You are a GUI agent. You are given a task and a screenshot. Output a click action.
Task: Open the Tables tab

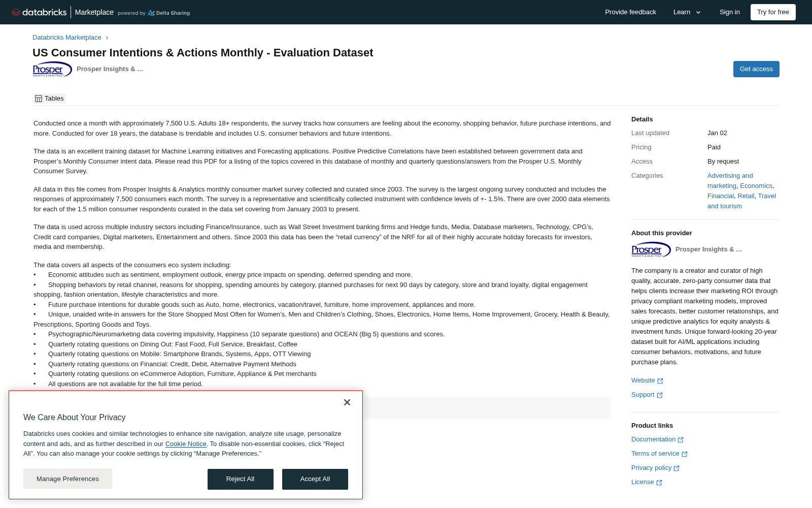49,99
